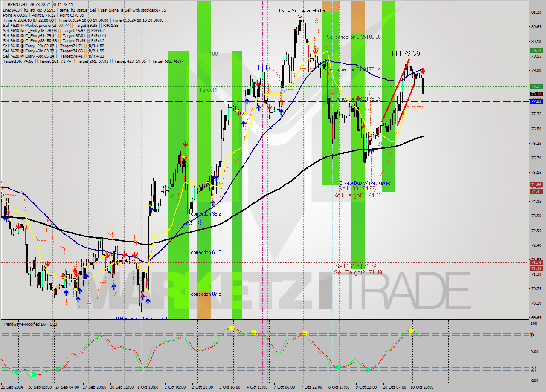
Task: Click the red 71.74 price tag
Action: 536,262
